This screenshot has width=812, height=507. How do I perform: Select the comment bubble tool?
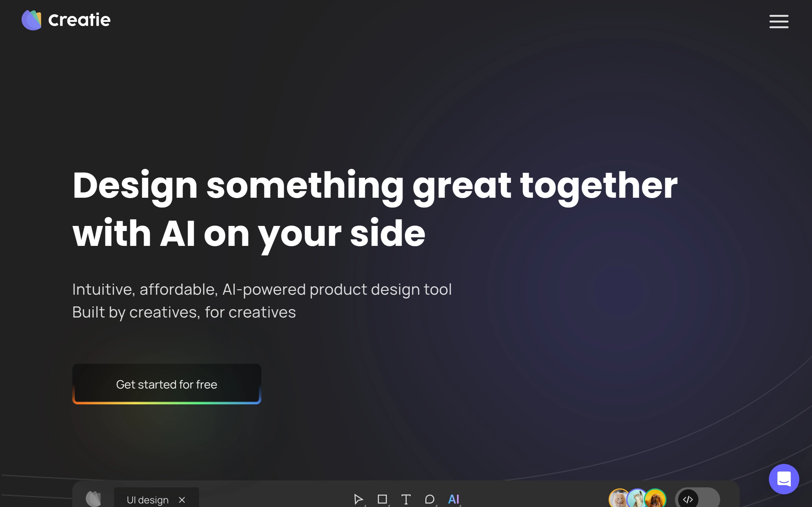click(x=429, y=499)
